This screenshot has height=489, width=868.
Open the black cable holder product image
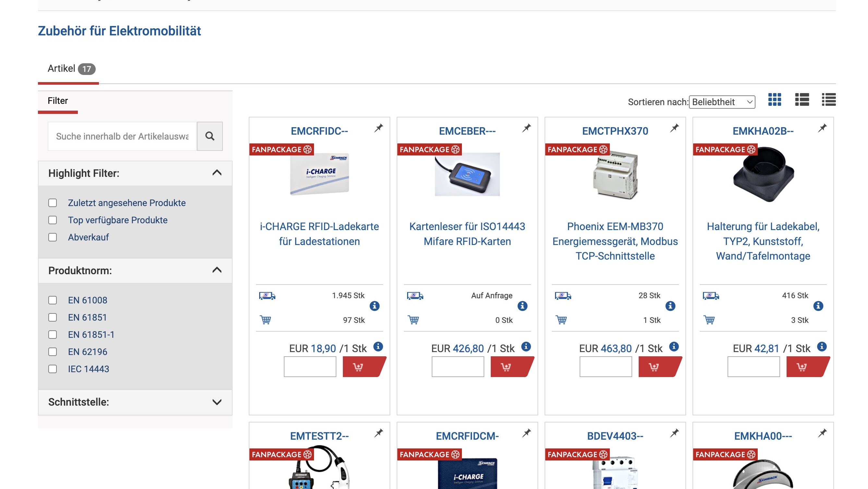pos(763,174)
